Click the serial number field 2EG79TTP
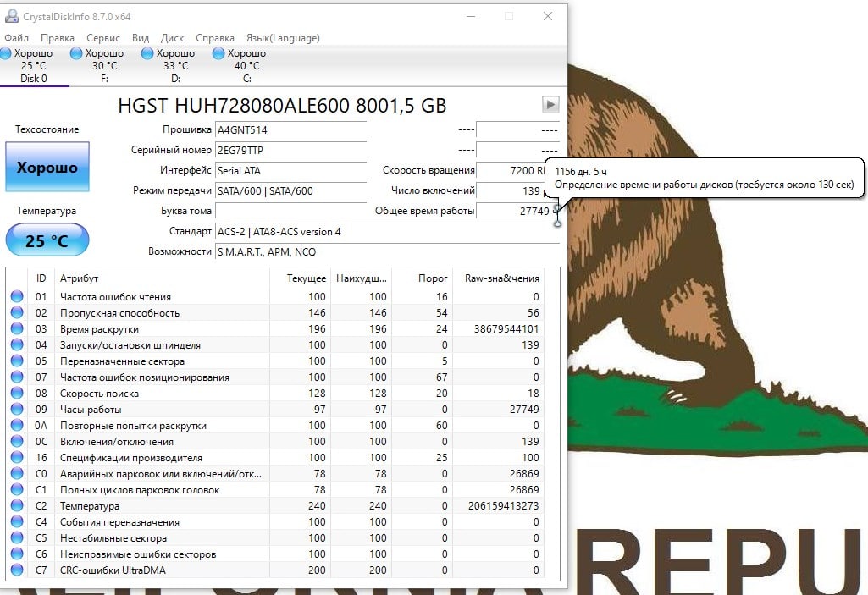Viewport: 868px width, 595px height. click(x=290, y=151)
